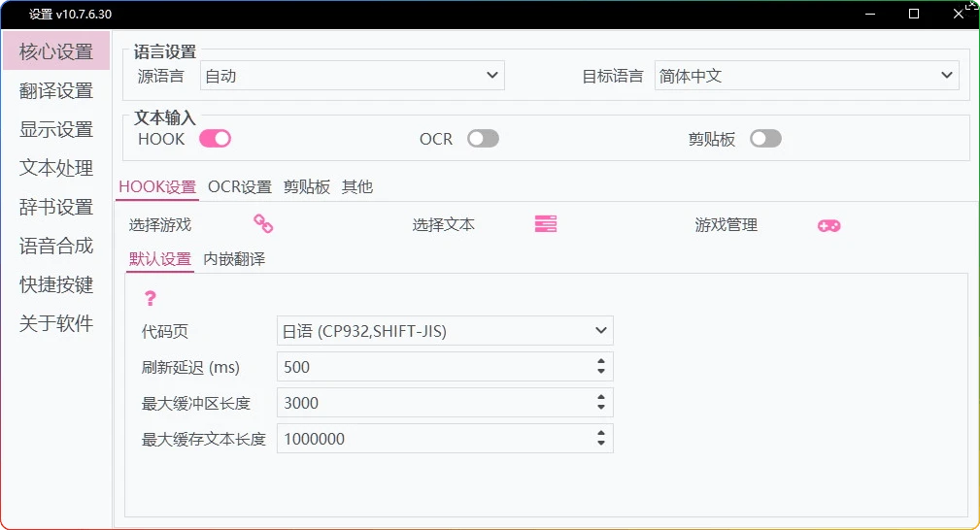This screenshot has width=980, height=530.
Task: Open the 选择文本 list icon
Action: (x=546, y=224)
